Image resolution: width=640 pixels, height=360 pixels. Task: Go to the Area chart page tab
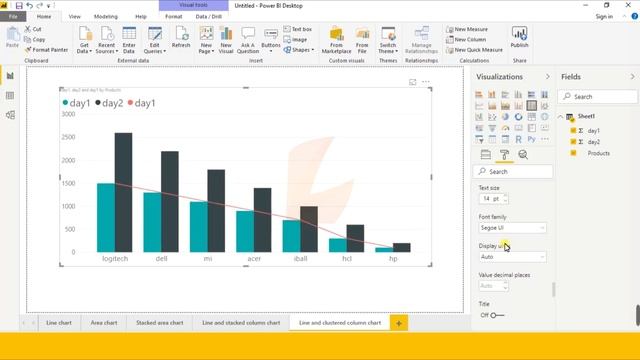click(x=104, y=323)
